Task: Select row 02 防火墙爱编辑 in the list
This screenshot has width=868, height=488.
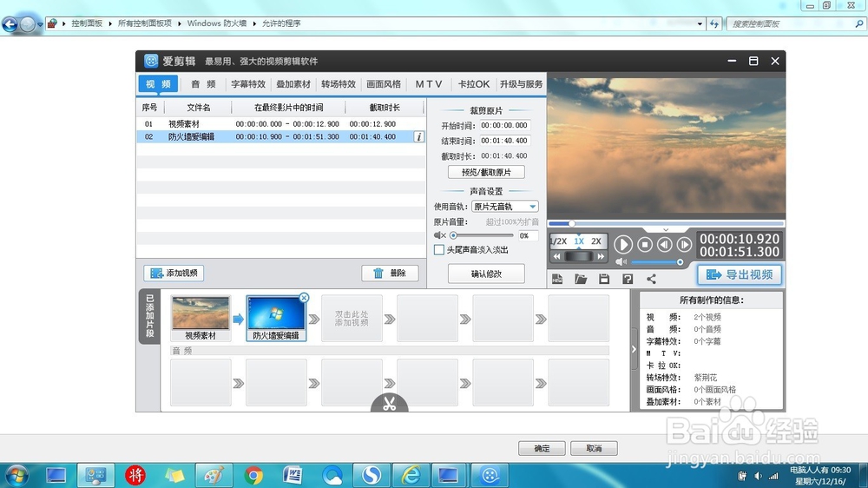Action: (x=281, y=137)
